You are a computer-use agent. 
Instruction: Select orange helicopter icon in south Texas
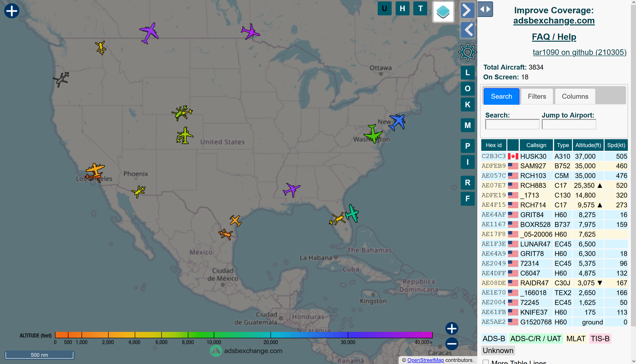click(226, 235)
